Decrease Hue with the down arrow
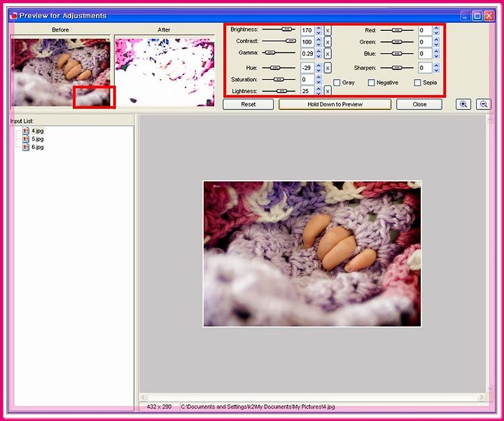The height and width of the screenshot is (421, 504). (x=318, y=70)
